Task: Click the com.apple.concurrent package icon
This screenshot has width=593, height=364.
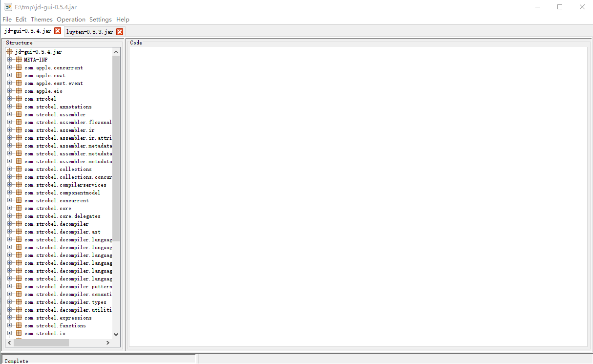Action: 19,67
